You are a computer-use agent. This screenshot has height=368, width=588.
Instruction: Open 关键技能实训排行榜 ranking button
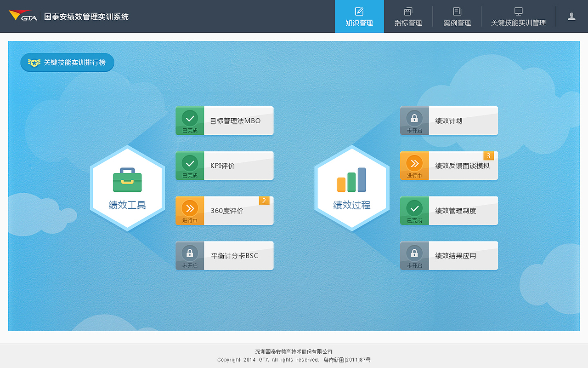67,63
